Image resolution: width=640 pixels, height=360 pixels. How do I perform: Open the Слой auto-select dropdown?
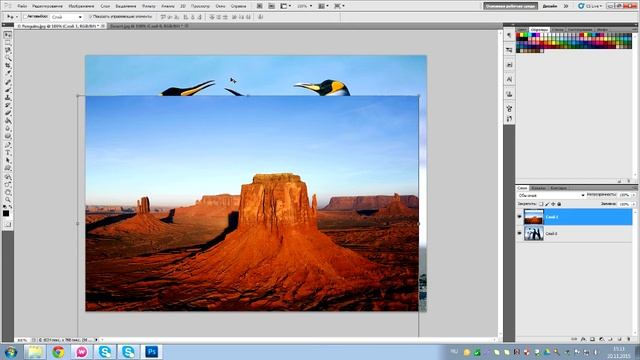click(67, 17)
